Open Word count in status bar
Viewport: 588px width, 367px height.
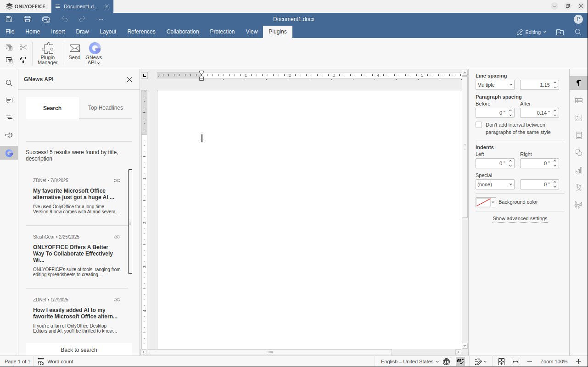click(x=56, y=361)
